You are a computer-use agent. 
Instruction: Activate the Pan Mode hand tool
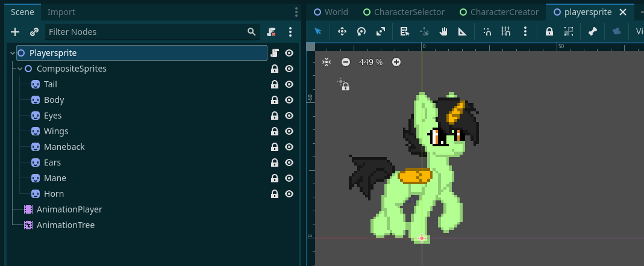443,31
